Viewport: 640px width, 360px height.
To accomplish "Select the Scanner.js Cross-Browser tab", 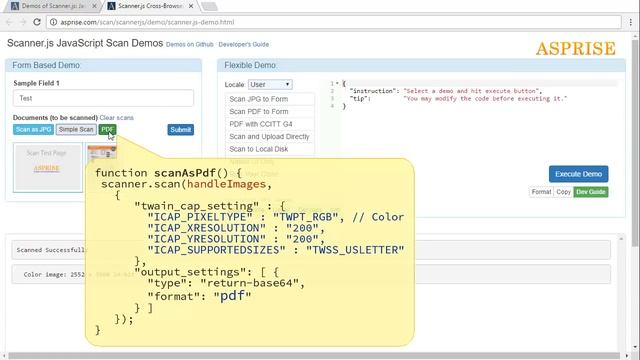I will tap(150, 6).
